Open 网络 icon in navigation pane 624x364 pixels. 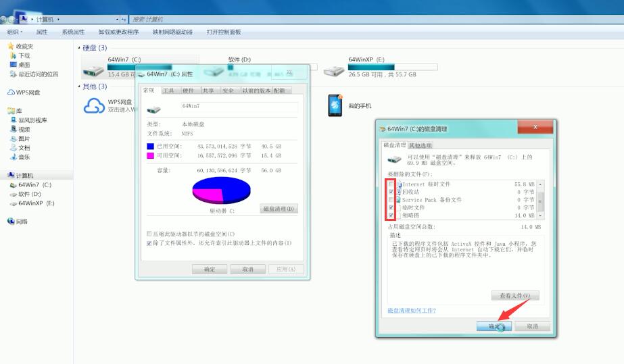coord(11,222)
